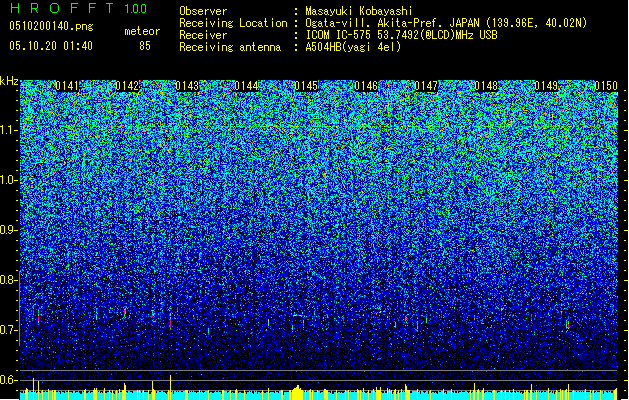Screen dimensions: 629x400
Task: Click the Receiver label
Action: click(x=203, y=35)
